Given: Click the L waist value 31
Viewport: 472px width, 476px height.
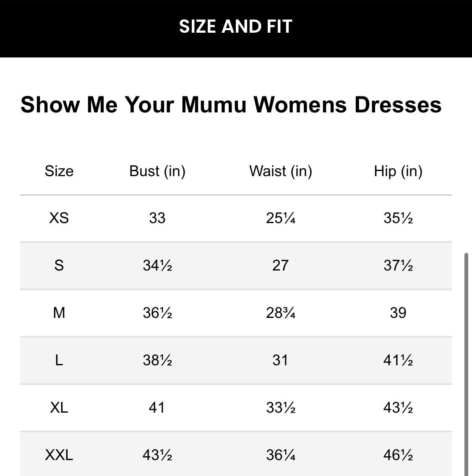Looking at the screenshot, I should coord(281,360).
